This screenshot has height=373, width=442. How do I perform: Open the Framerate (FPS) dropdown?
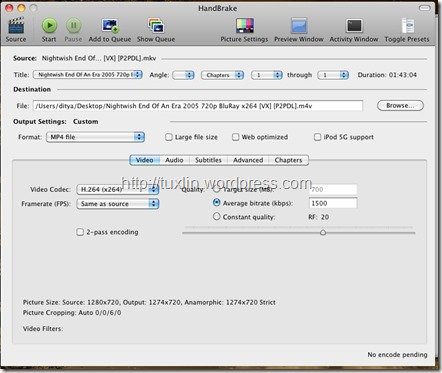(118, 204)
